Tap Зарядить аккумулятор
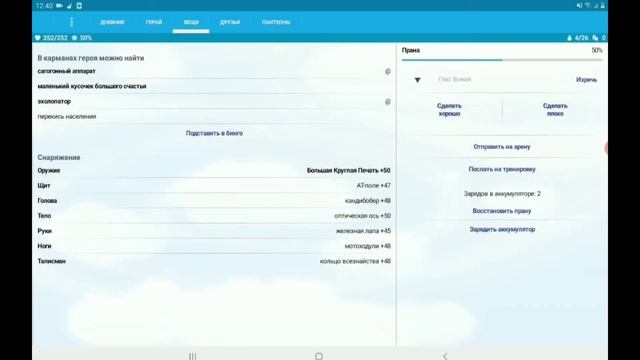640x360 pixels. (502, 229)
